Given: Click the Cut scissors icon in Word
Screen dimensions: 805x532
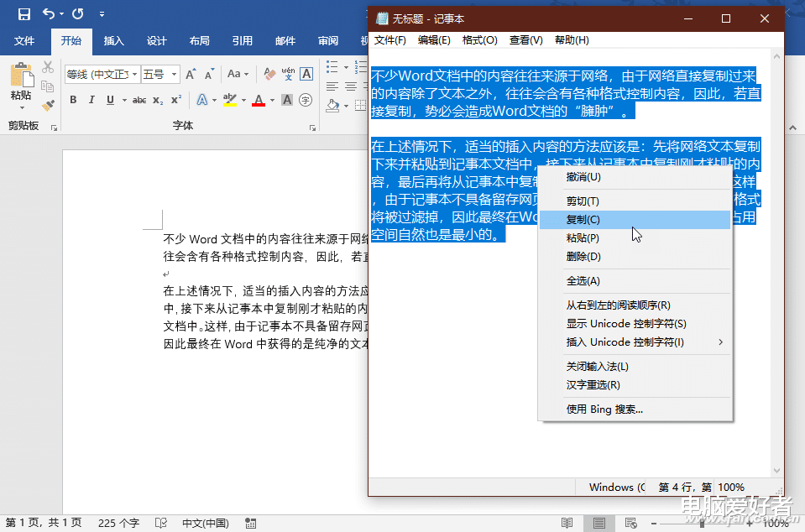Looking at the screenshot, I should 48,67.
